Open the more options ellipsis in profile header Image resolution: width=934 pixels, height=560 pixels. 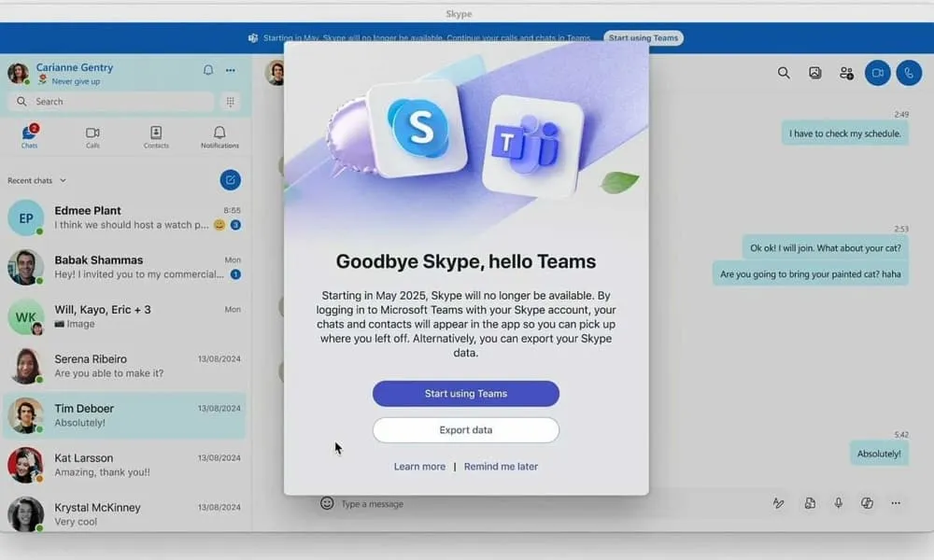(231, 70)
